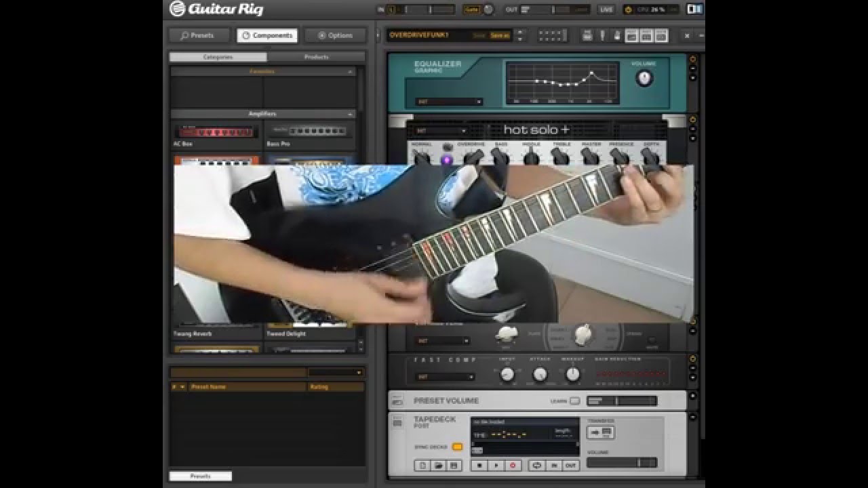Screen dimensions: 868x488
Task: Open the snapshot grid icon in toolbar
Action: pos(553,35)
